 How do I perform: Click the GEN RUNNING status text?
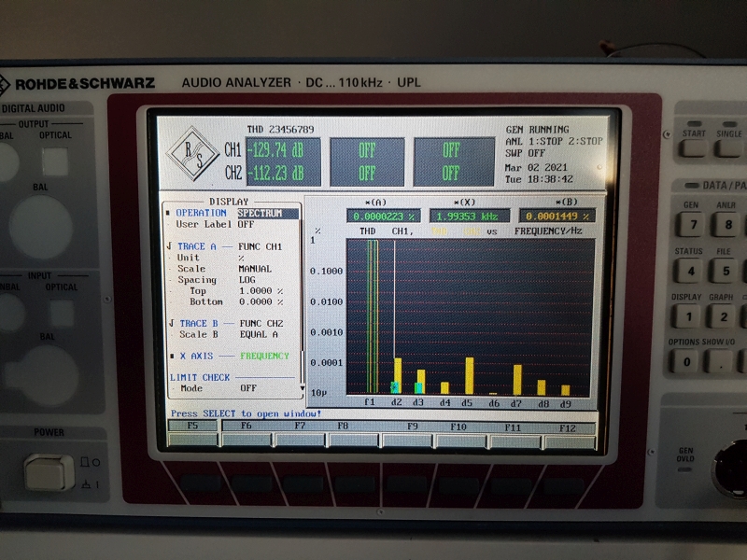538,130
